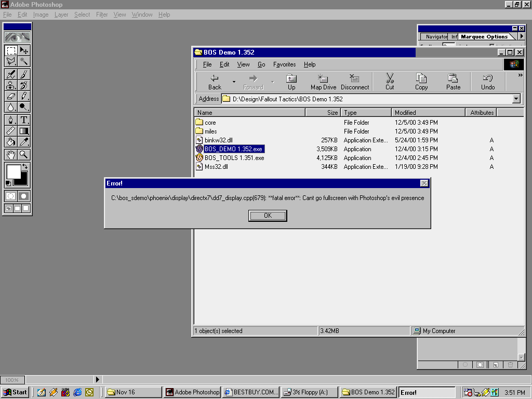This screenshot has width=532, height=399.
Task: Select the Blur tool
Action: 11,107
